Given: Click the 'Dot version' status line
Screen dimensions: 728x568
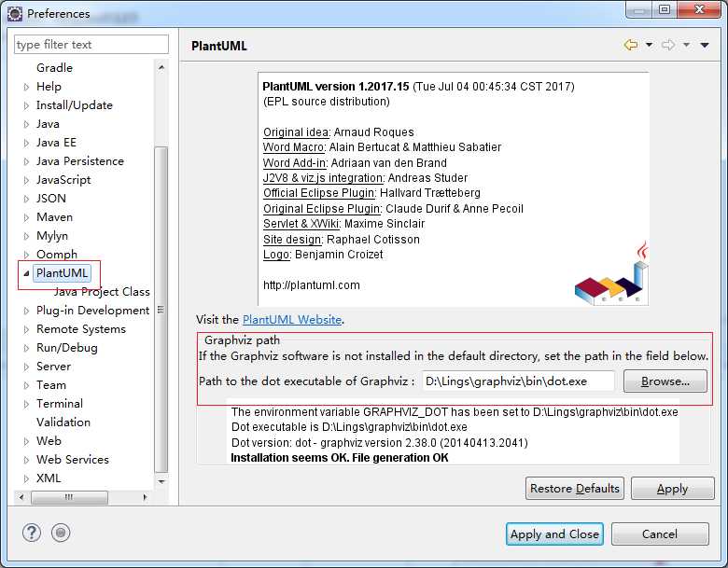Looking at the screenshot, I should point(379,443).
